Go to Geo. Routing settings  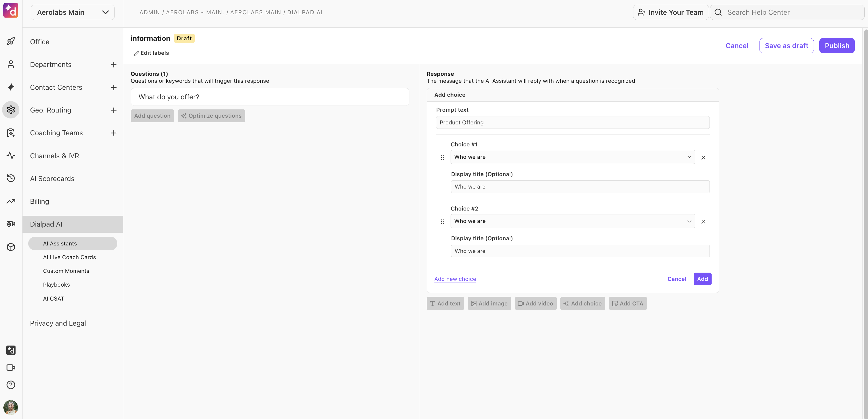50,110
